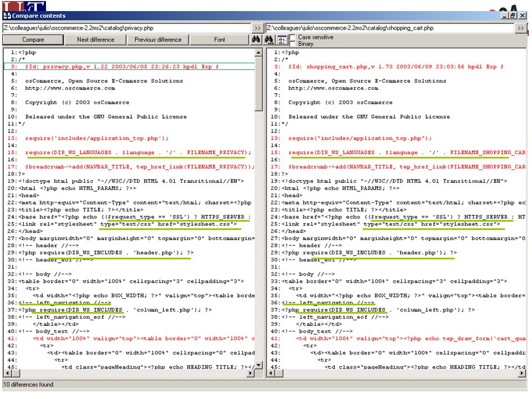Click left pane horizontal scrollbar right arrow
The width and height of the screenshot is (532, 399).
click(251, 373)
